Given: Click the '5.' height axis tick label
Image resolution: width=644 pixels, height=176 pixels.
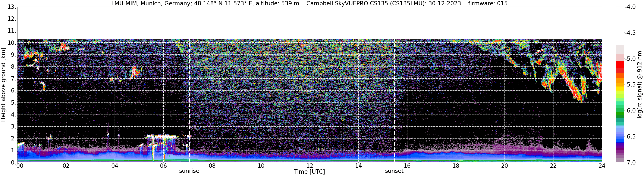Looking at the screenshot, I should pyautogui.click(x=13, y=102).
